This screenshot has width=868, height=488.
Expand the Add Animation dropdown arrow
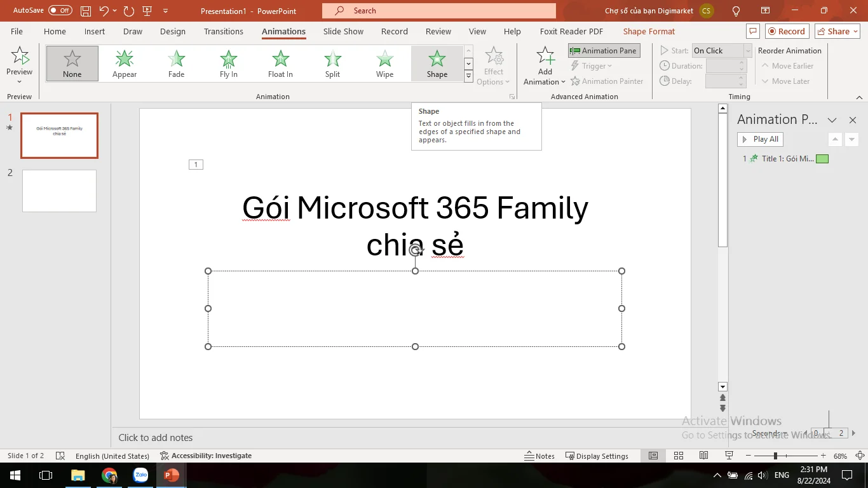click(563, 82)
